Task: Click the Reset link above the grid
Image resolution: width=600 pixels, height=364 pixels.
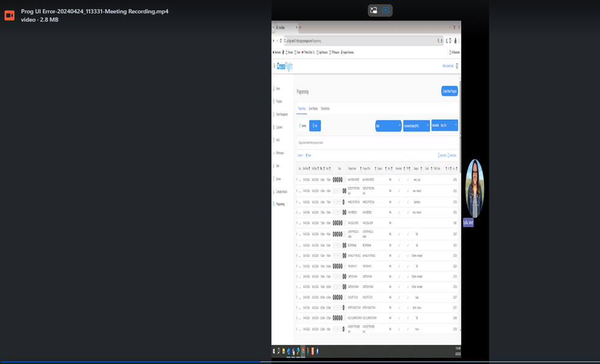Action: click(x=309, y=156)
